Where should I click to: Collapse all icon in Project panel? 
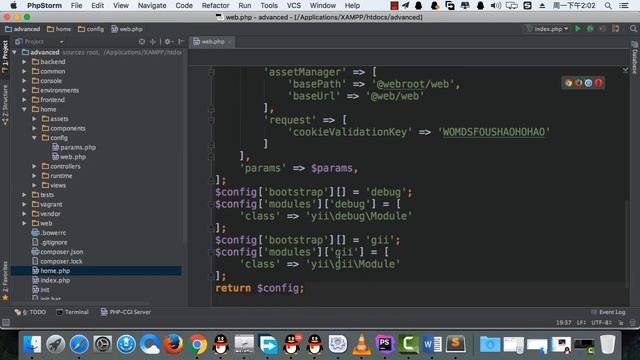click(x=153, y=42)
